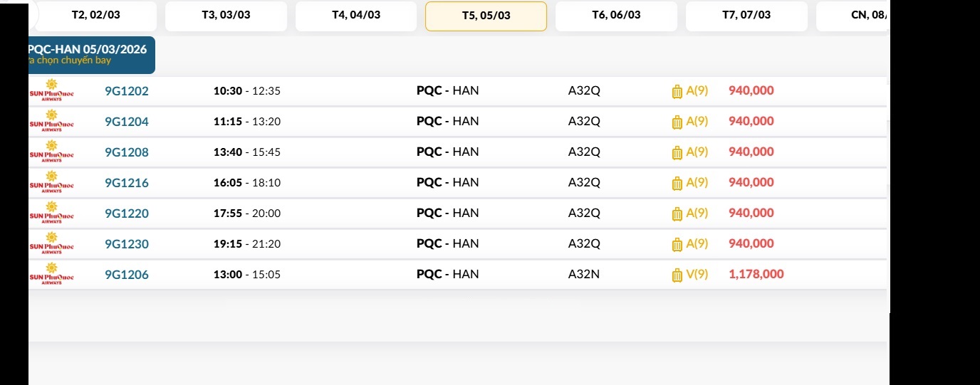Open the T4, 04/03 date tab
The width and height of the screenshot is (980, 385).
coord(356,16)
